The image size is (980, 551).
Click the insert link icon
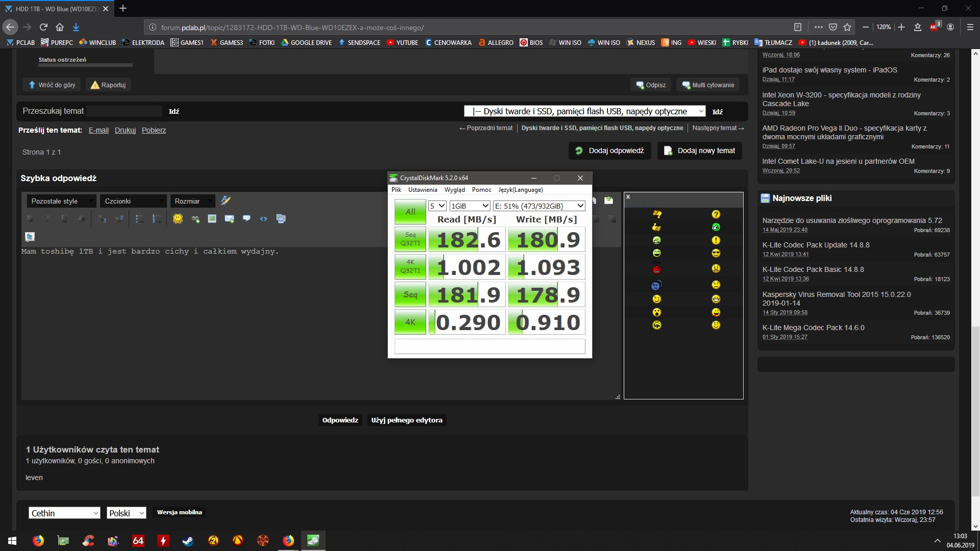pyautogui.click(x=195, y=219)
